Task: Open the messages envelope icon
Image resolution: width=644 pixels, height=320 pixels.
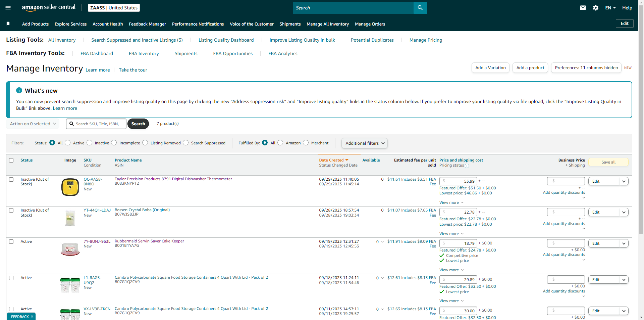Action: pyautogui.click(x=583, y=8)
